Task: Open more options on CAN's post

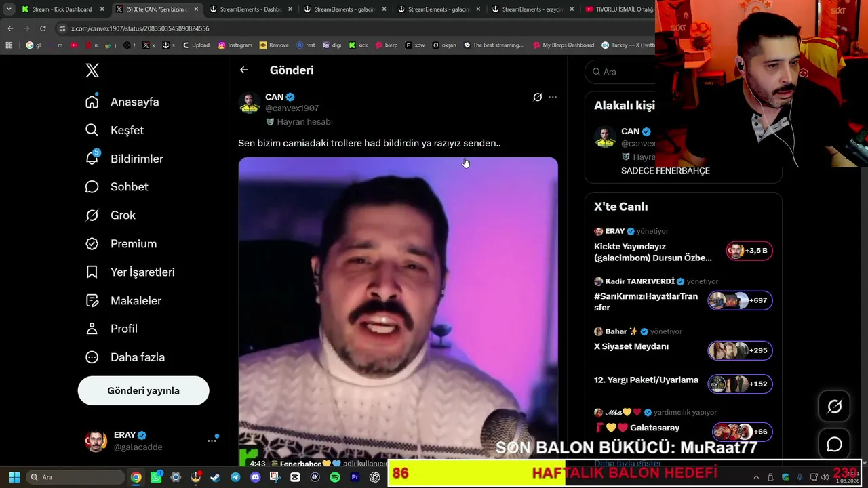Action: pos(553,97)
